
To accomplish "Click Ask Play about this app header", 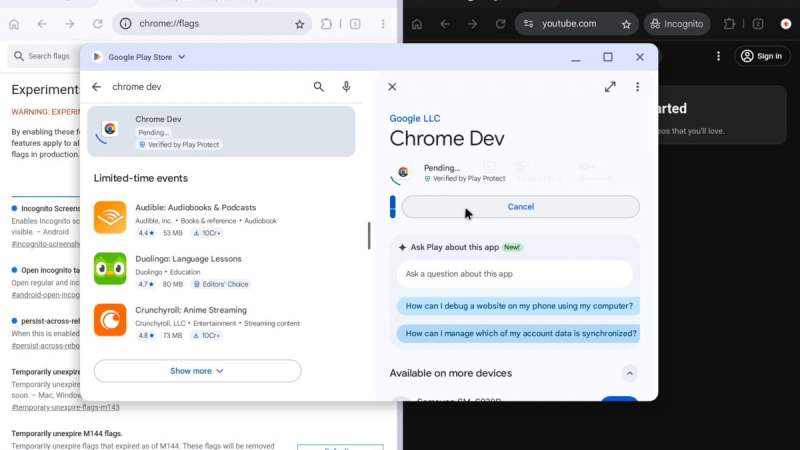I will (x=455, y=247).
